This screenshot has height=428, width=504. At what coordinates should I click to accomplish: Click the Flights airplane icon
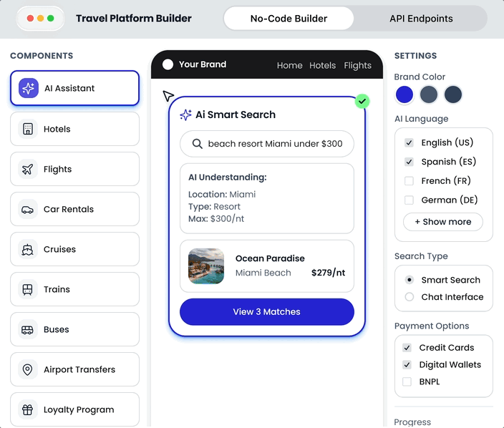point(28,169)
